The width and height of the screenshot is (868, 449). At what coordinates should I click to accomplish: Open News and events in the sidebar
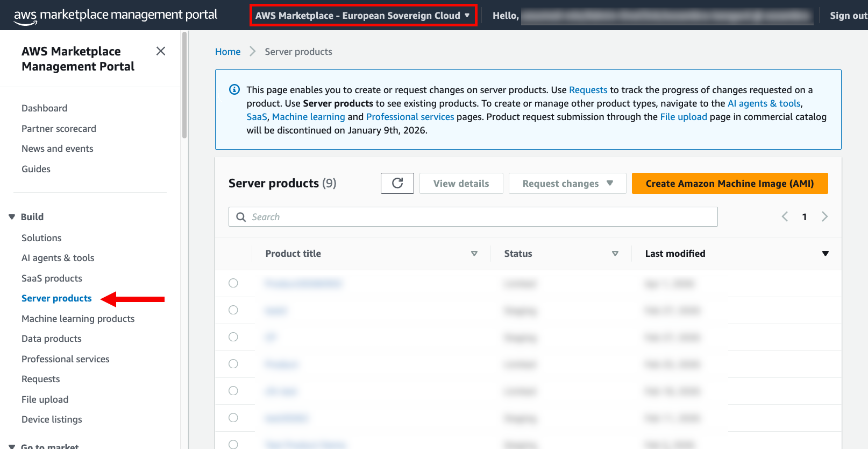coord(57,149)
